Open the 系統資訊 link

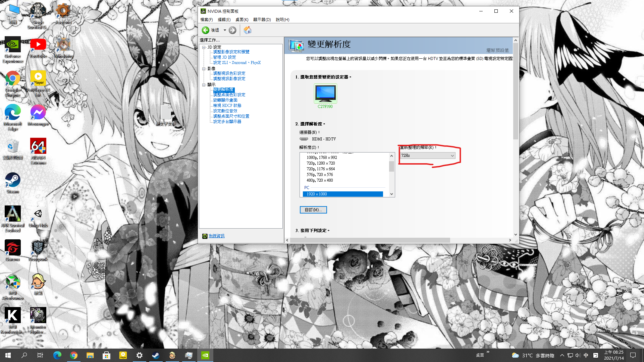tap(217, 236)
